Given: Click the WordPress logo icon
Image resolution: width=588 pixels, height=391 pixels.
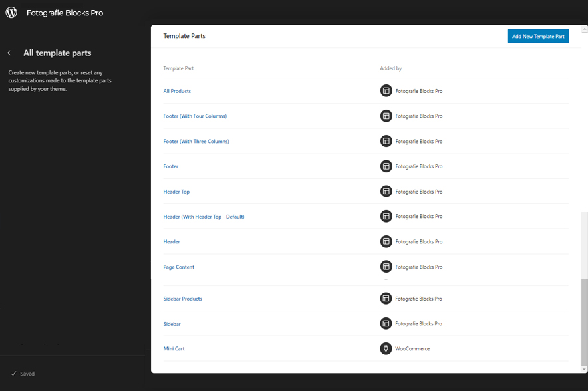Looking at the screenshot, I should coord(11,13).
